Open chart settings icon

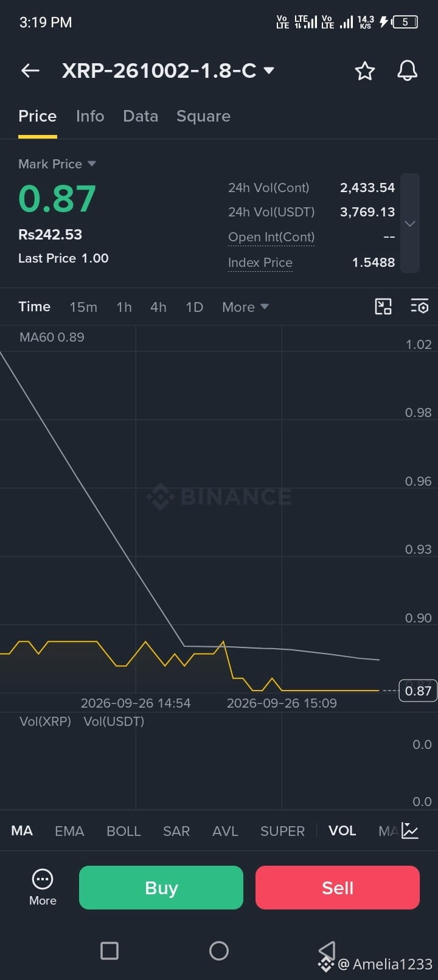pos(419,306)
